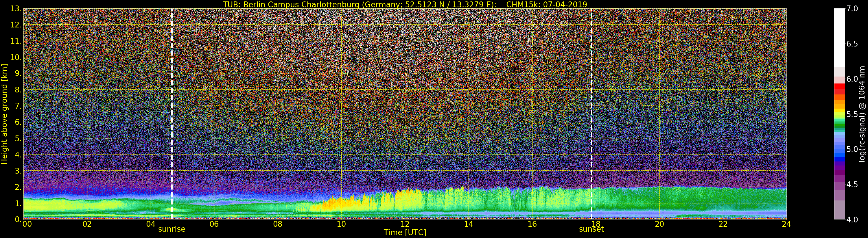Click colorbar tick value '4.0'
This screenshot has width=868, height=238.
click(852, 220)
